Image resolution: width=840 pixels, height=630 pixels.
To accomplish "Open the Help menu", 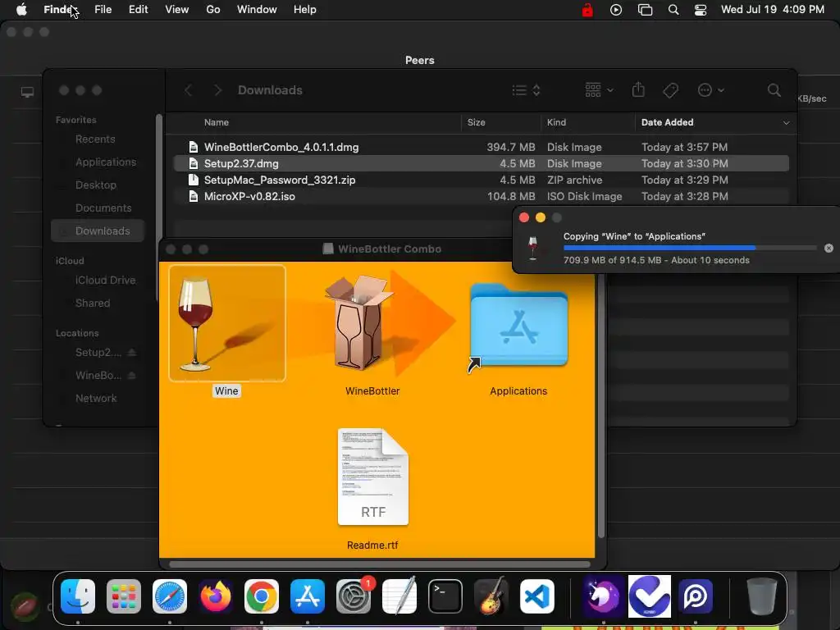I will coord(305,10).
